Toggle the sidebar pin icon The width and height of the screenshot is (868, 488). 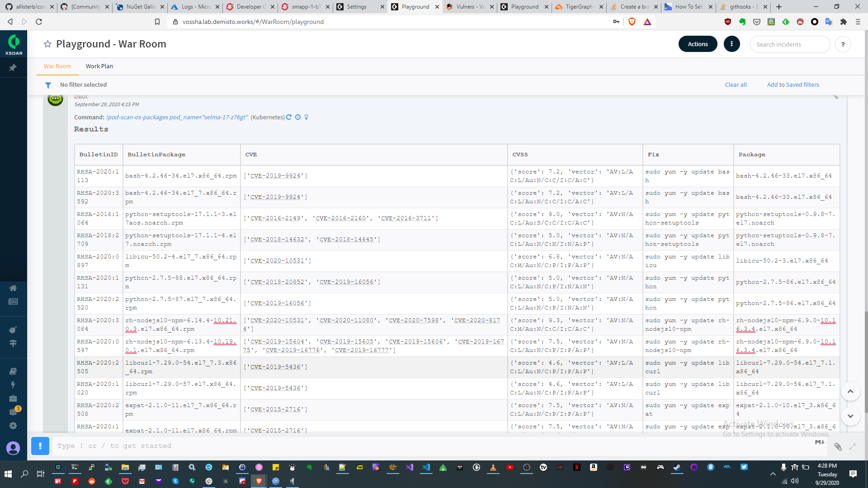coord(13,67)
